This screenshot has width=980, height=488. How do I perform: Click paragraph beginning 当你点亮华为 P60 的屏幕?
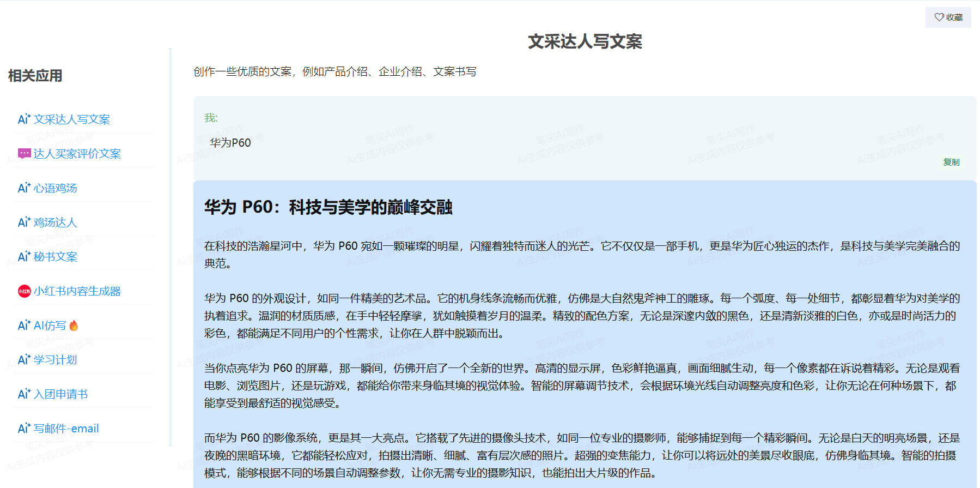coord(582,385)
